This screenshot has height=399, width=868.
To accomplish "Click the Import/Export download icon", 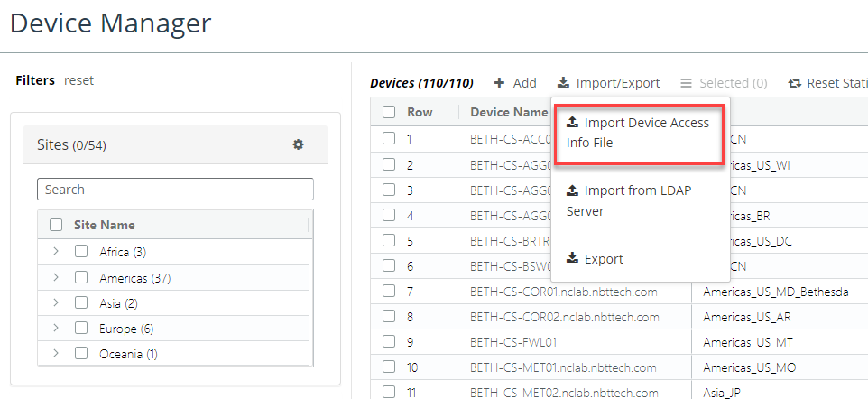I will point(563,83).
